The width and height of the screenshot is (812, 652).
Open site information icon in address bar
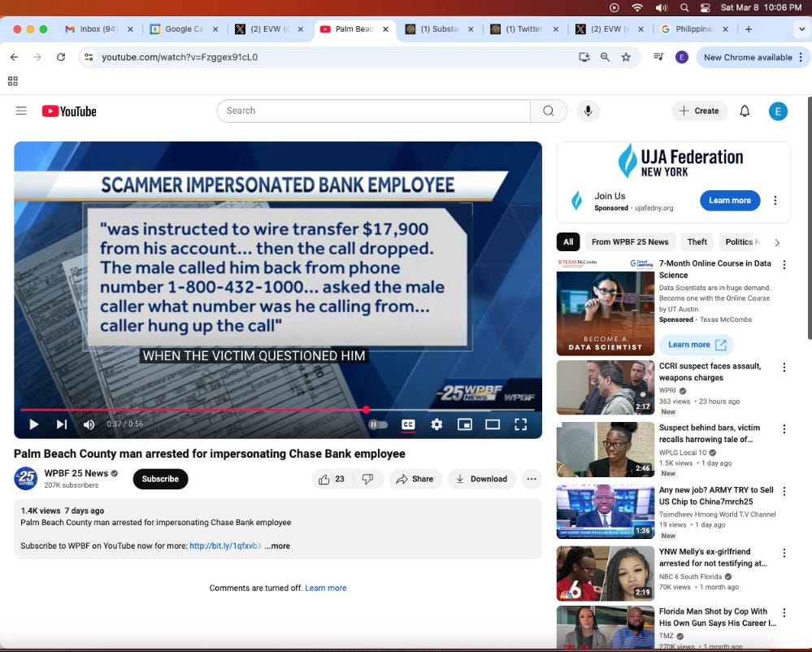click(89, 57)
